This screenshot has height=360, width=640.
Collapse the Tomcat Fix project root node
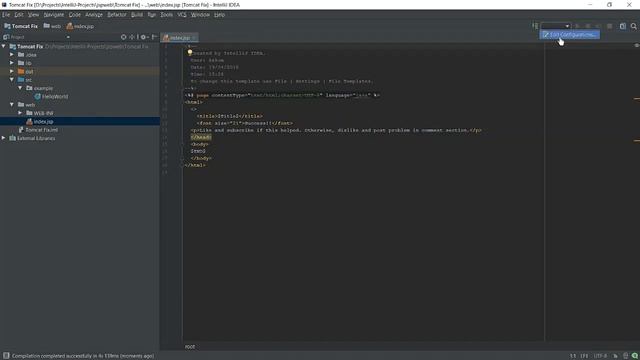[x=4, y=47]
